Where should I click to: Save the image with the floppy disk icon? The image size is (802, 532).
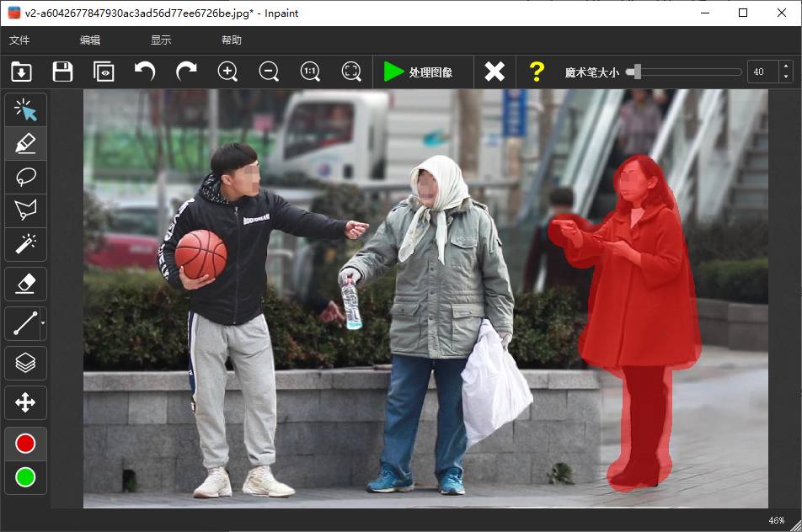[62, 72]
